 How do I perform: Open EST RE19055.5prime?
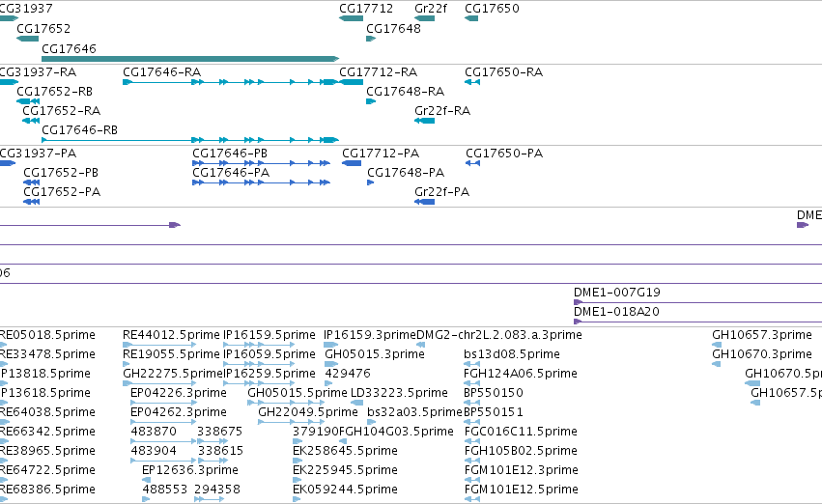[171, 354]
